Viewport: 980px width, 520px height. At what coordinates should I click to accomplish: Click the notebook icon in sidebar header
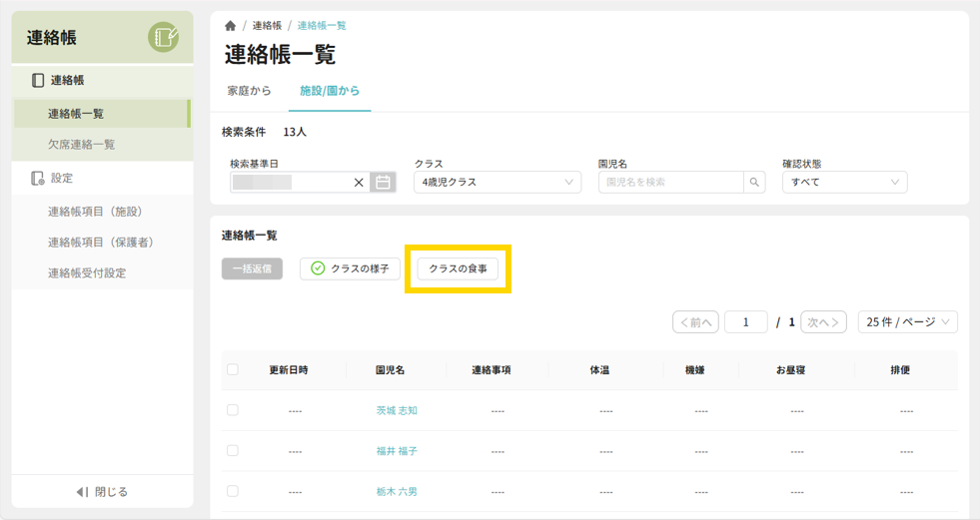[163, 37]
